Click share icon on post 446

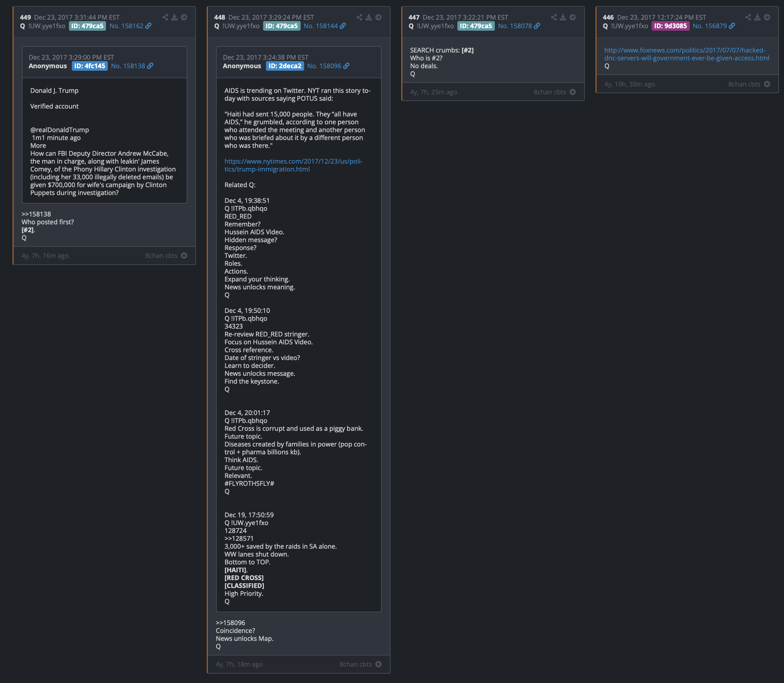pyautogui.click(x=748, y=17)
